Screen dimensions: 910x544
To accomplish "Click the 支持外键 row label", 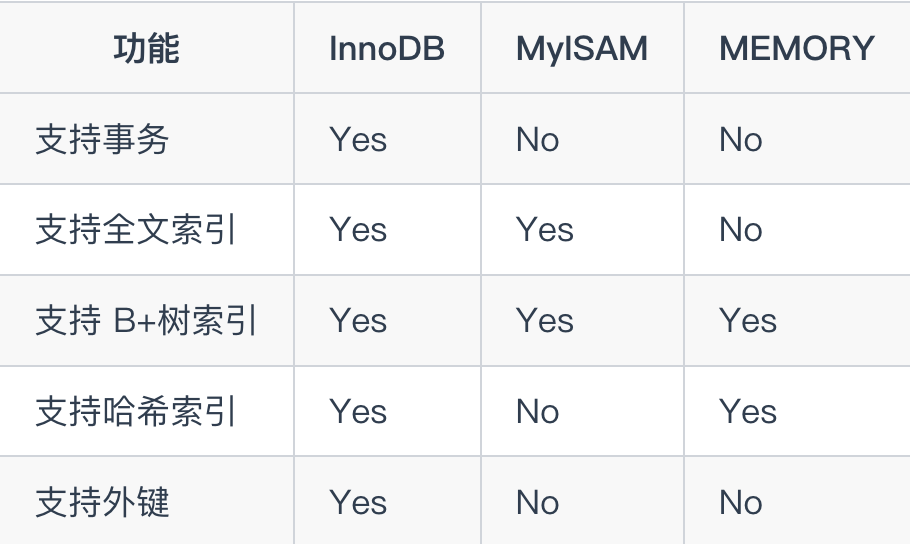I will click(102, 502).
